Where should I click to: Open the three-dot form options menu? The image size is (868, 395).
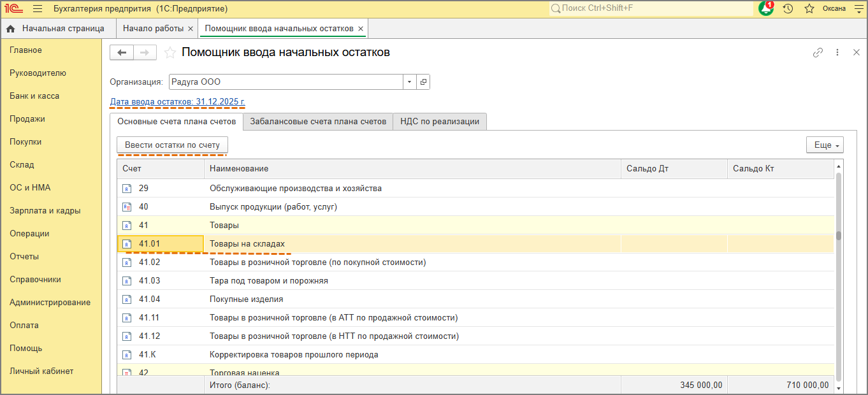837,53
